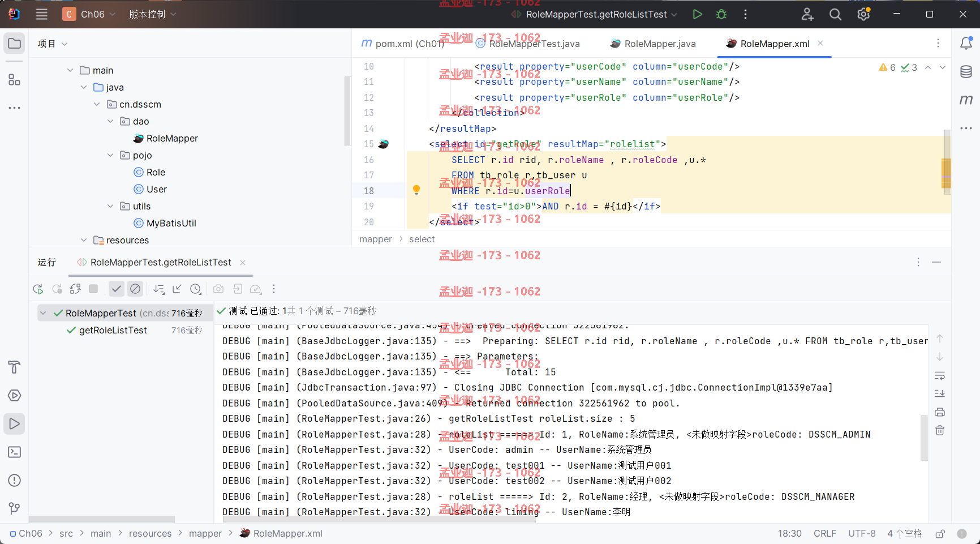Collapse the utils package

(110, 206)
